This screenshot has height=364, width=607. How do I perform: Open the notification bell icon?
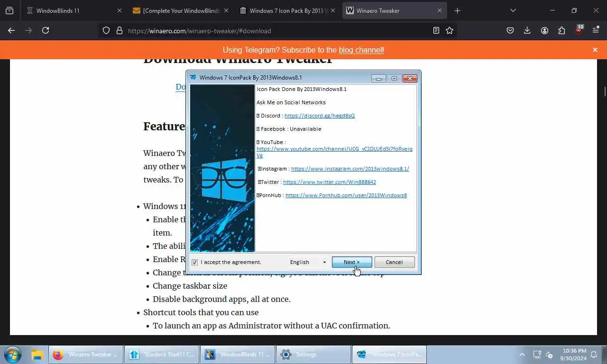[594, 355]
